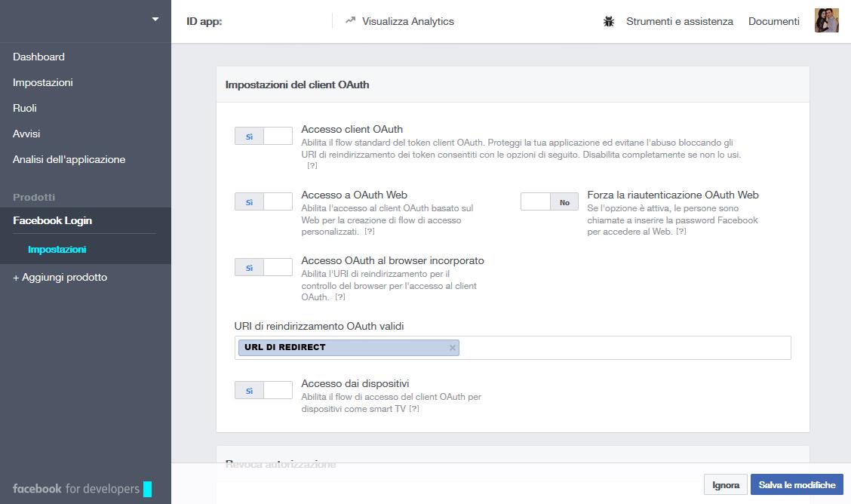
Task: Open help for Forza la riautenticazione
Action: coord(681,232)
